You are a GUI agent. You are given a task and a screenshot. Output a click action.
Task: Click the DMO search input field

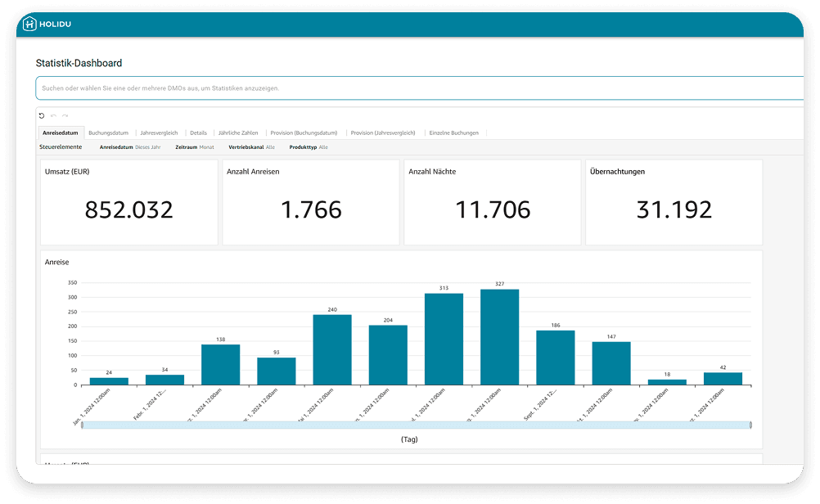point(417,88)
